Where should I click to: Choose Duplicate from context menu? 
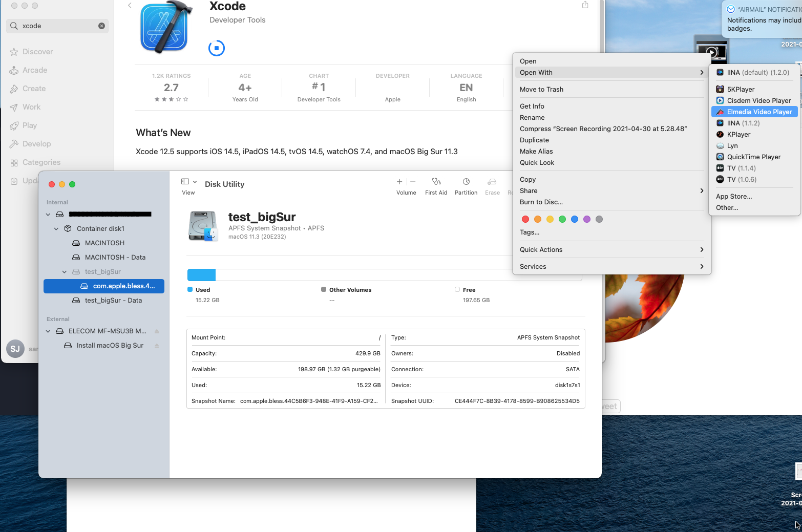(x=611, y=140)
